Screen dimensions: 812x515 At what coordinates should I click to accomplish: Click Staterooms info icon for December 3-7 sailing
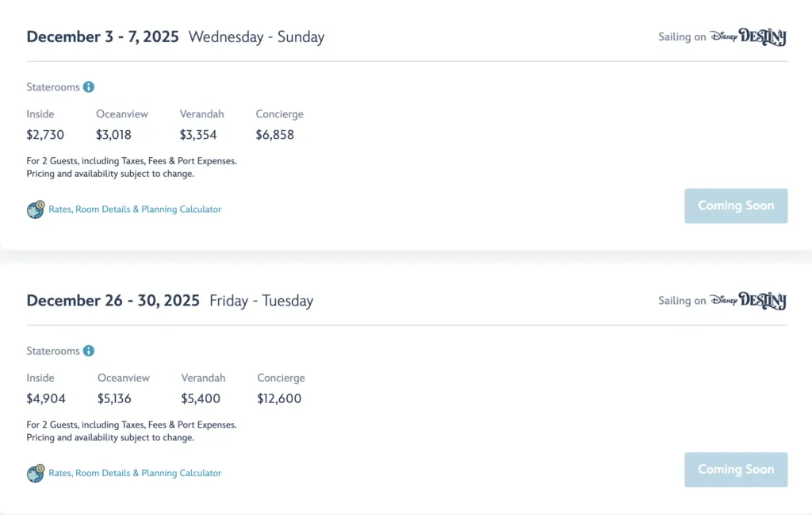[89, 87]
